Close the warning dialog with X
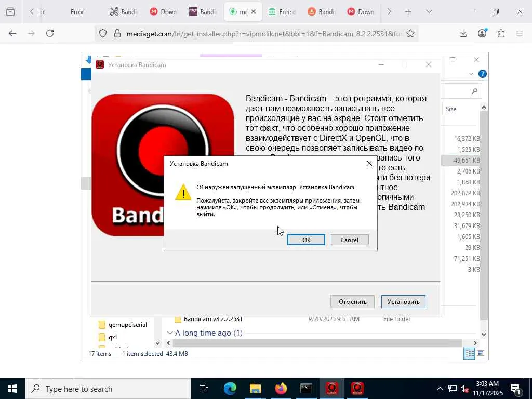532x399 pixels. tap(369, 164)
